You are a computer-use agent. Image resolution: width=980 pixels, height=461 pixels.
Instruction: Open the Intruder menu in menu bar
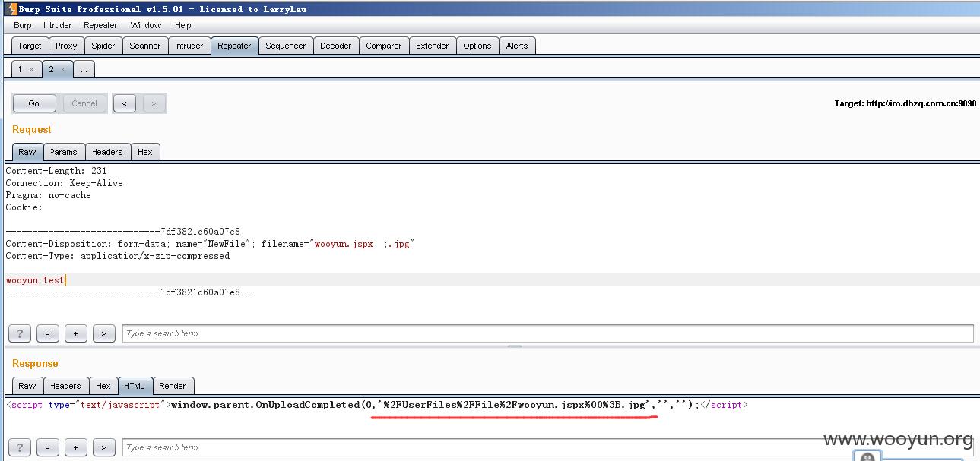coord(58,25)
